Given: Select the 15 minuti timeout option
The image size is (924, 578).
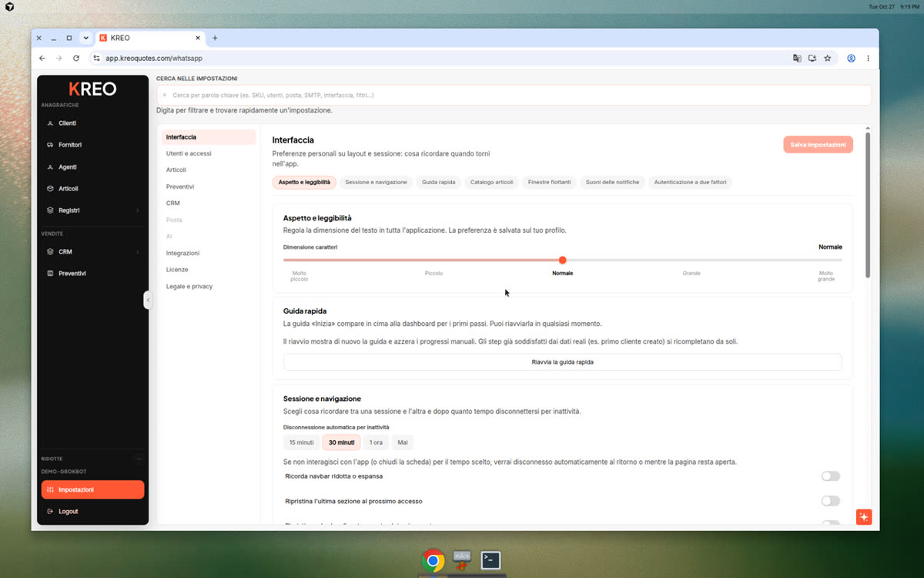Looking at the screenshot, I should pos(301,442).
